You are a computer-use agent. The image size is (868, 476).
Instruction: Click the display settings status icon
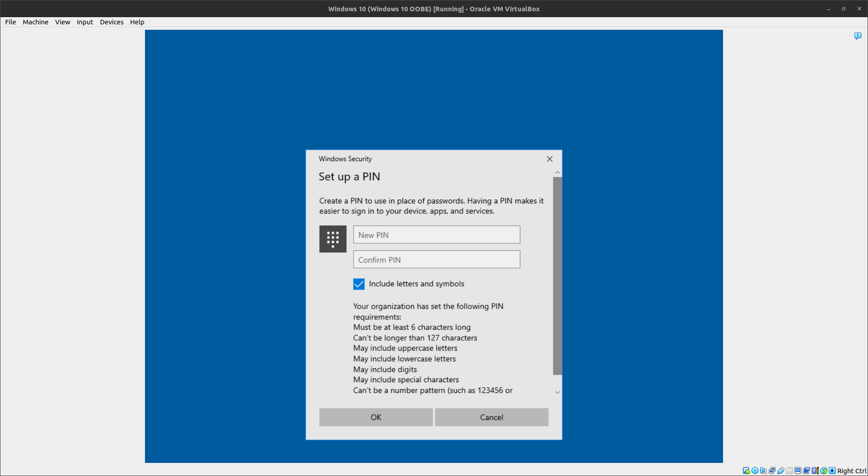tap(798, 471)
